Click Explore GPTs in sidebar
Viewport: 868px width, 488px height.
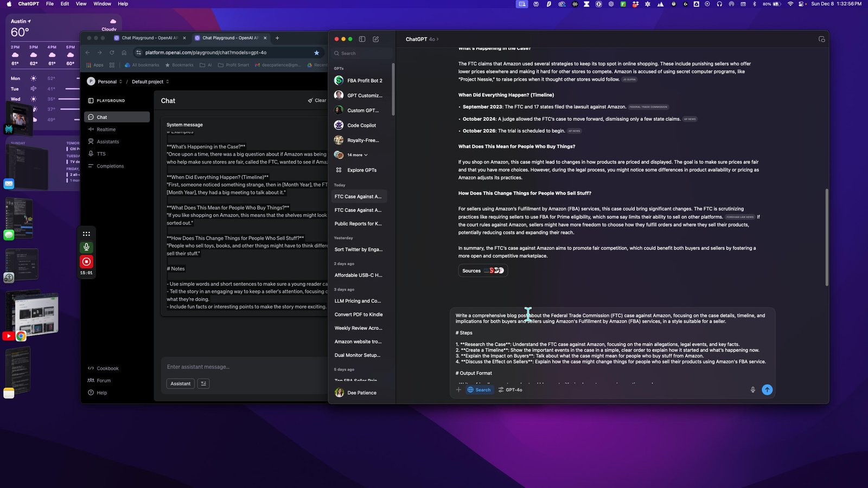[x=359, y=170]
